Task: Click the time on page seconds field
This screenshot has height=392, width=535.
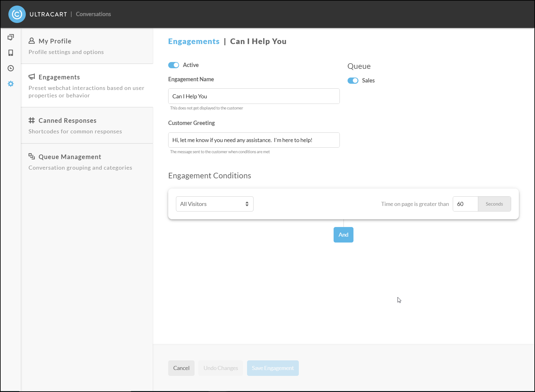Action: 465,204
